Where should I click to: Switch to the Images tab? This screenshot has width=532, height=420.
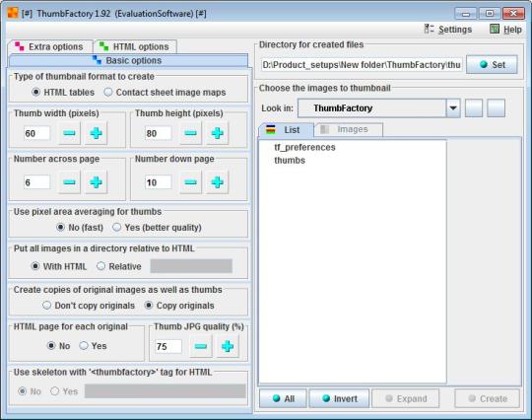coord(349,129)
